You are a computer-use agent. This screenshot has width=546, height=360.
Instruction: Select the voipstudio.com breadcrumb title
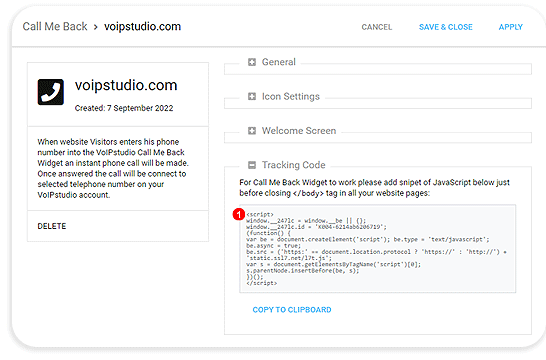coord(142,26)
